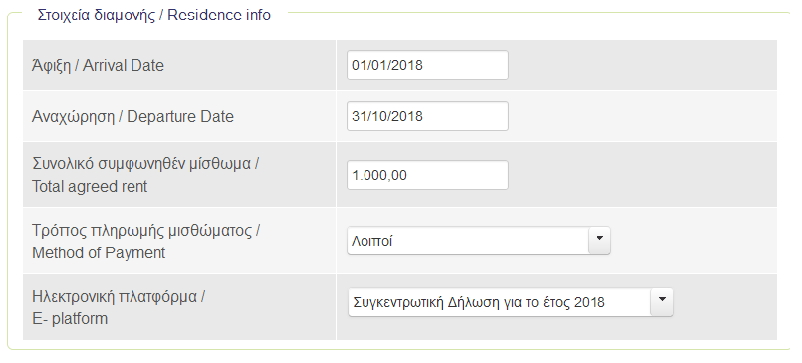Click the Στοιχεία διαμονής / Residence info legend
This screenshot has width=802, height=363.
(x=154, y=15)
